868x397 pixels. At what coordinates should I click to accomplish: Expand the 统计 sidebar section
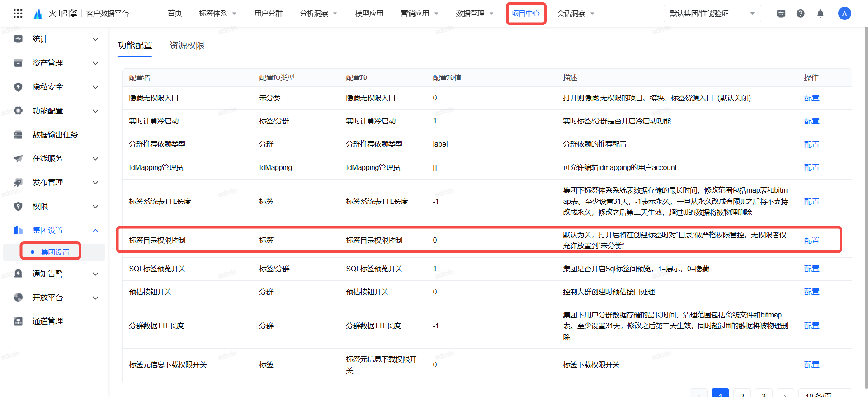coord(95,39)
